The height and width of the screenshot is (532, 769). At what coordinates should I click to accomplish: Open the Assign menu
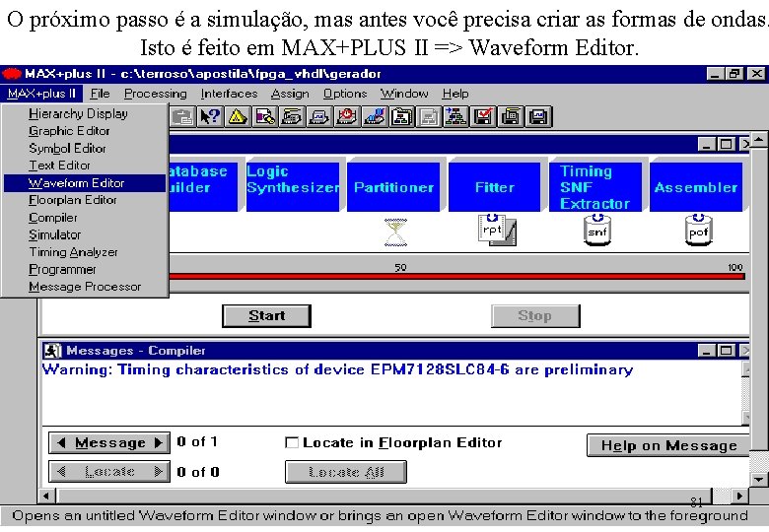[290, 93]
